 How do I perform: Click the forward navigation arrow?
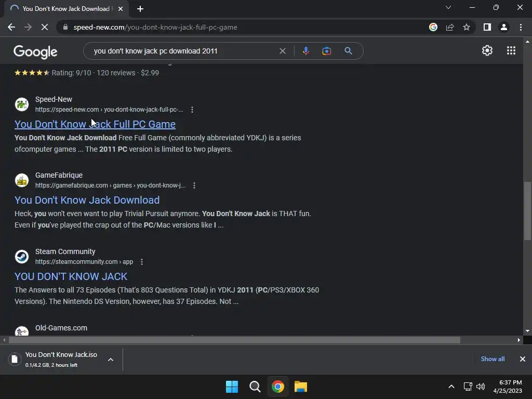[28, 27]
